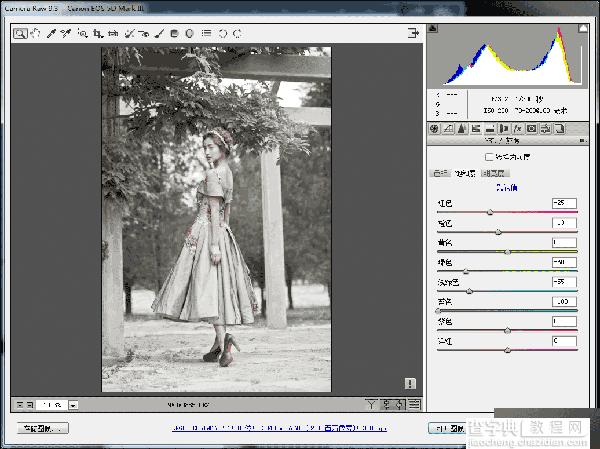
Task: Click the Yellows saturation slider handle
Action: pos(507,252)
